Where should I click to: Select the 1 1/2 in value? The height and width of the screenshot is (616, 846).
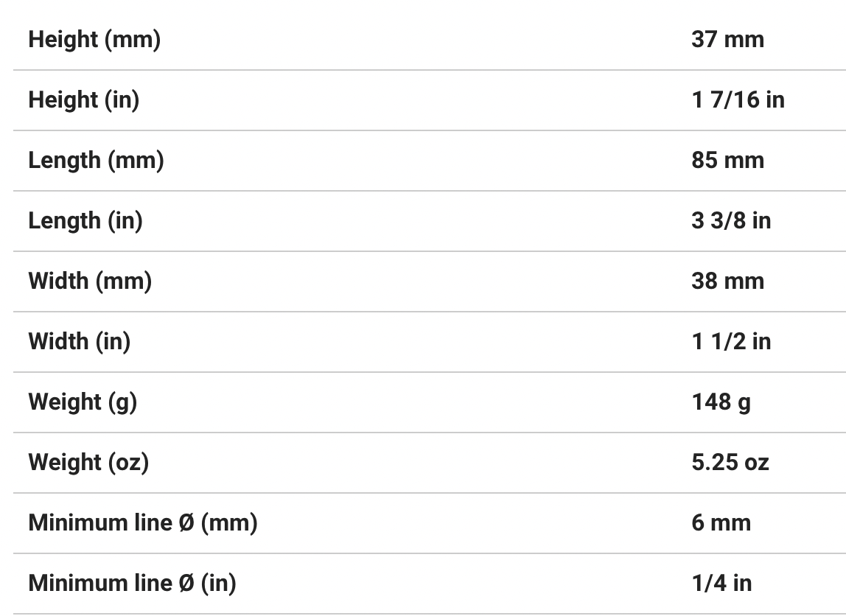click(x=731, y=341)
